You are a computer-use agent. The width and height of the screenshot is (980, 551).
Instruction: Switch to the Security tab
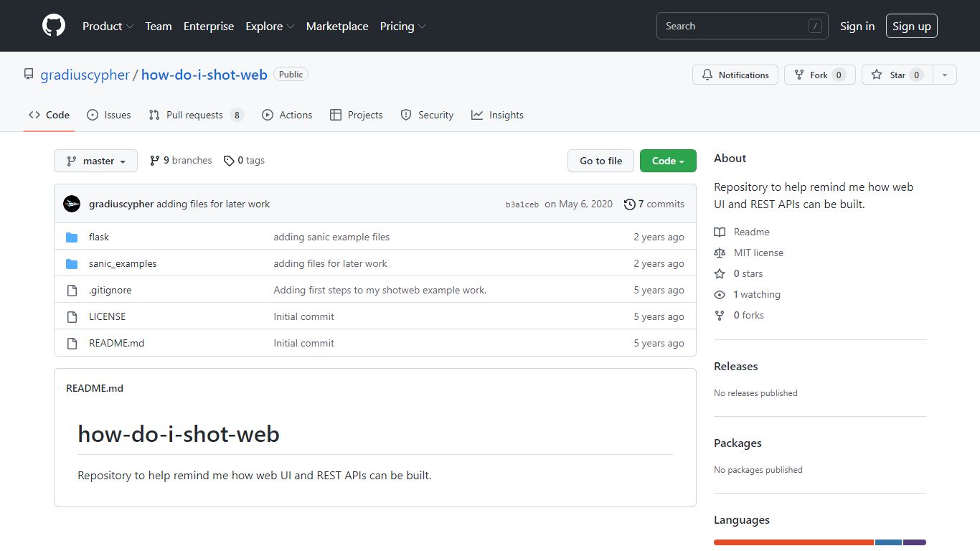pos(427,115)
